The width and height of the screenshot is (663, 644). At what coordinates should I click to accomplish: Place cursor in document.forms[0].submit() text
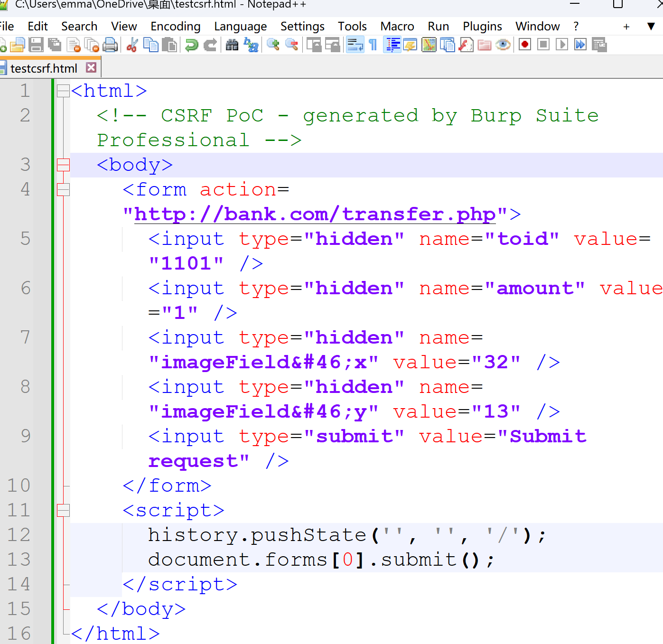point(321,560)
